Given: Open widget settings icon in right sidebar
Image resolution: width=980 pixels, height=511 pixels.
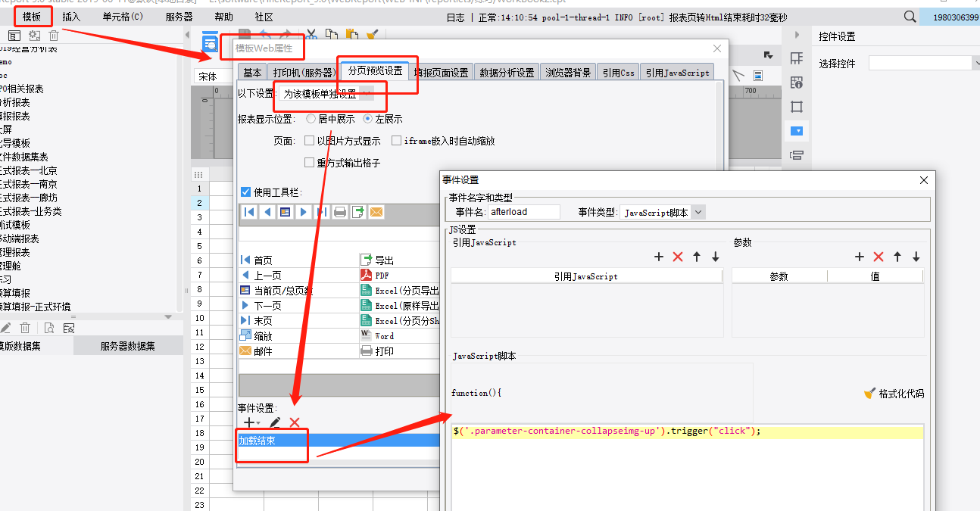Looking at the screenshot, I should 796,131.
